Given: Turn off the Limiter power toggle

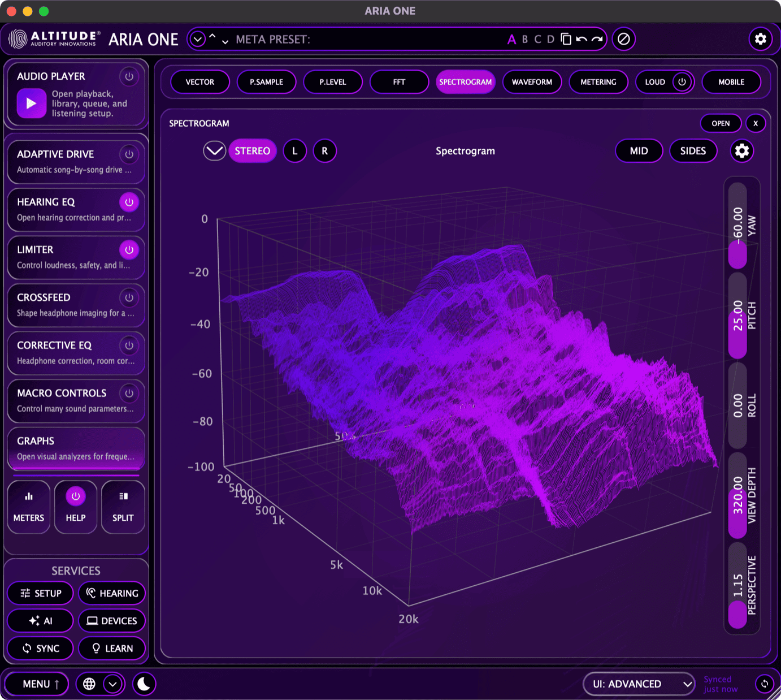Looking at the screenshot, I should point(129,249).
